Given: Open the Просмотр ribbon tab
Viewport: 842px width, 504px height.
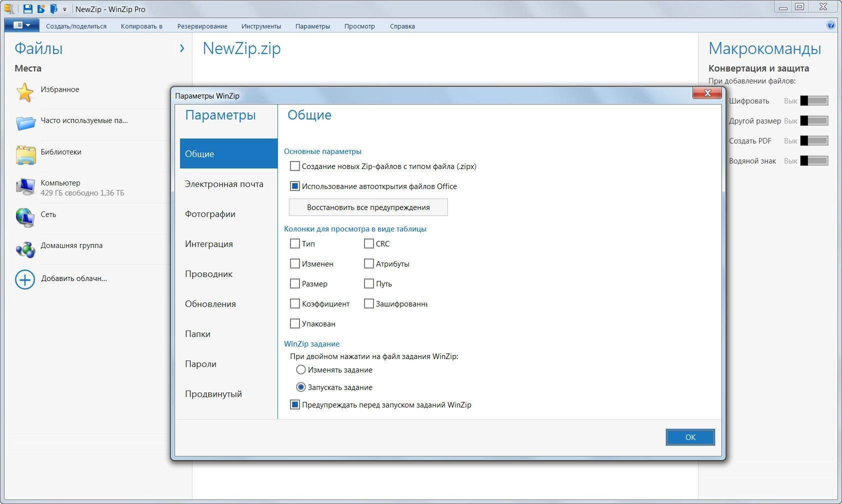Looking at the screenshot, I should pos(359,26).
